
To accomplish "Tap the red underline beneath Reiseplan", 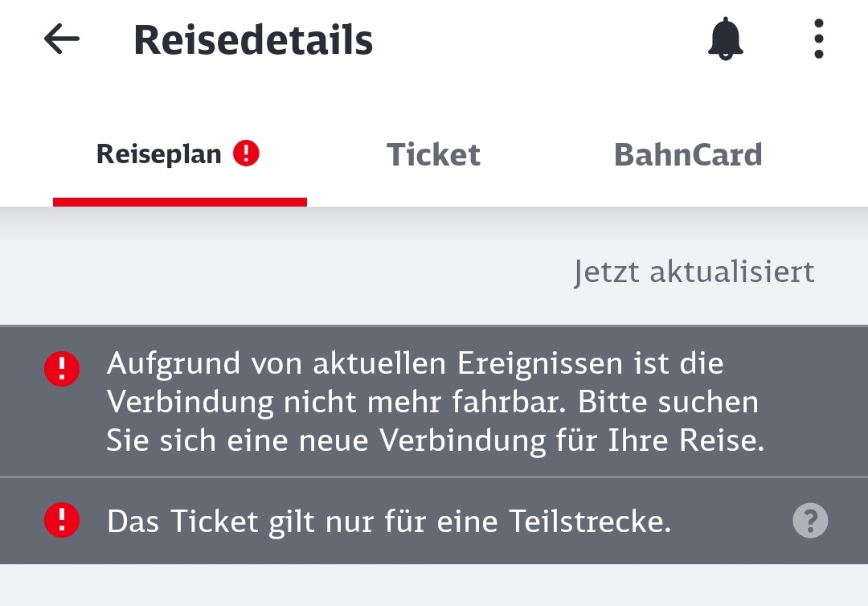I will [179, 202].
